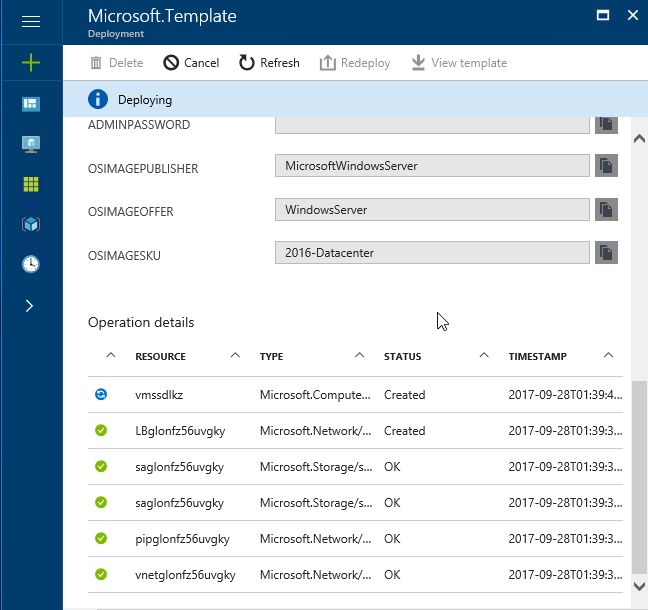
Task: Open the Dashboard sidebar icon
Action: coord(31,104)
